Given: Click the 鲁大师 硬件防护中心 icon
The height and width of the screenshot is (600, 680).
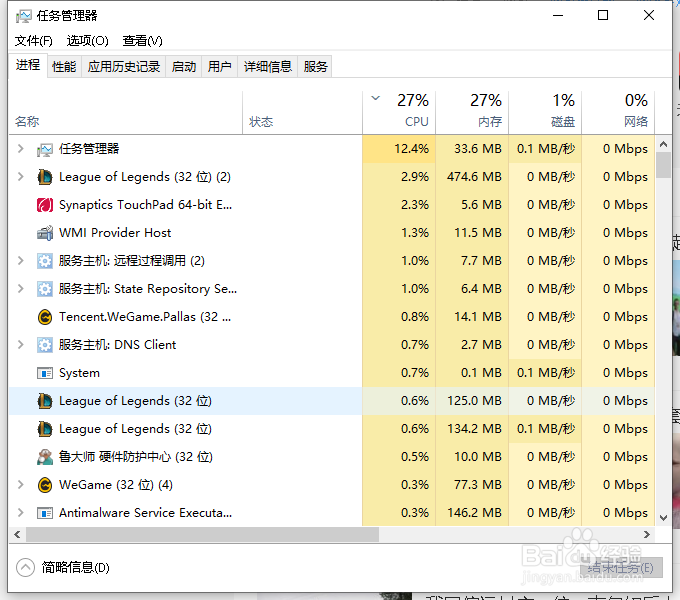Looking at the screenshot, I should (45, 457).
